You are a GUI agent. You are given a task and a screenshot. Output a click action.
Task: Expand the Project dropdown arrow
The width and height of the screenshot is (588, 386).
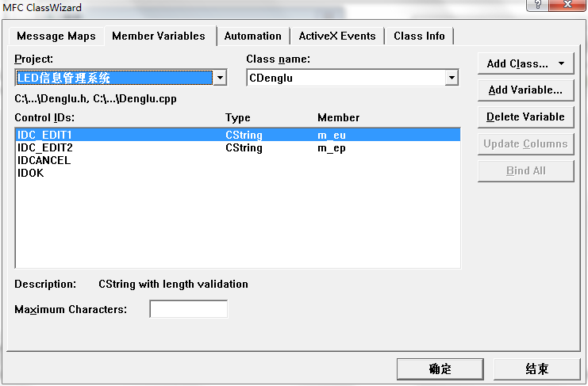point(220,78)
